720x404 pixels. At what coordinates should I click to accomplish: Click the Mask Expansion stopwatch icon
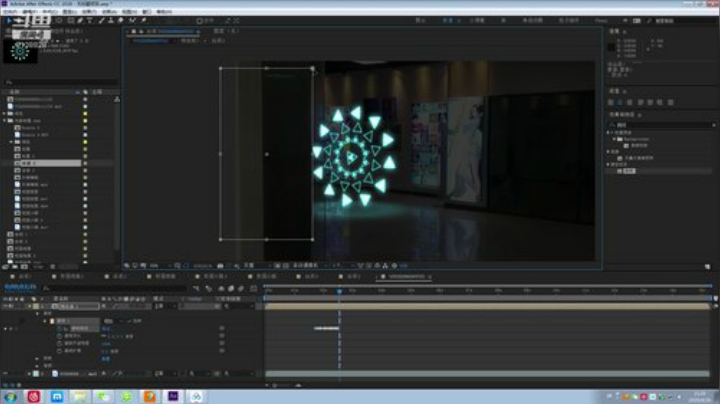coord(59,351)
